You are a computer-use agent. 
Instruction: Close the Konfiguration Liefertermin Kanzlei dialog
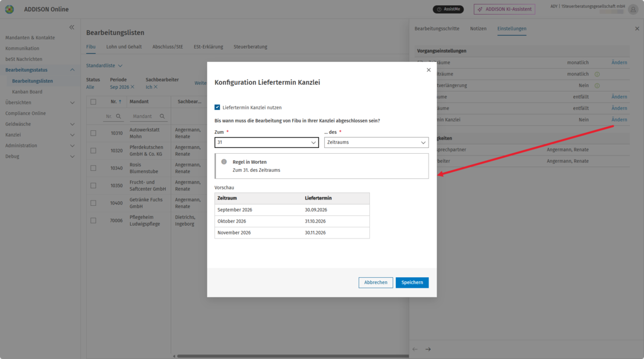(429, 70)
